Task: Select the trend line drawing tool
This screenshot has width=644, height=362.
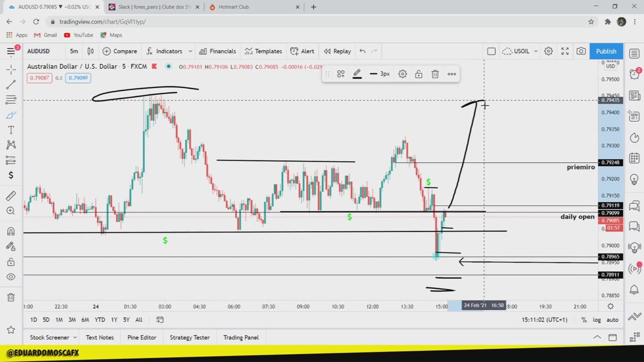Action: pyautogui.click(x=11, y=84)
